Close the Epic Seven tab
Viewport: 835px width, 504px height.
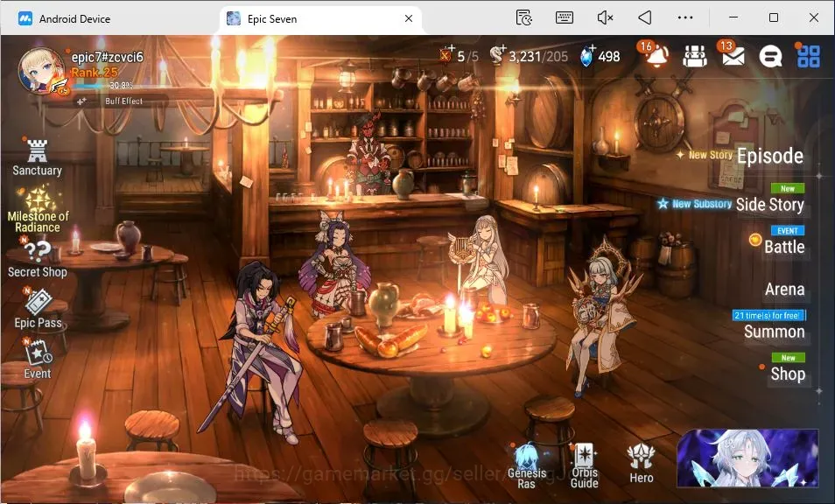[x=409, y=18]
